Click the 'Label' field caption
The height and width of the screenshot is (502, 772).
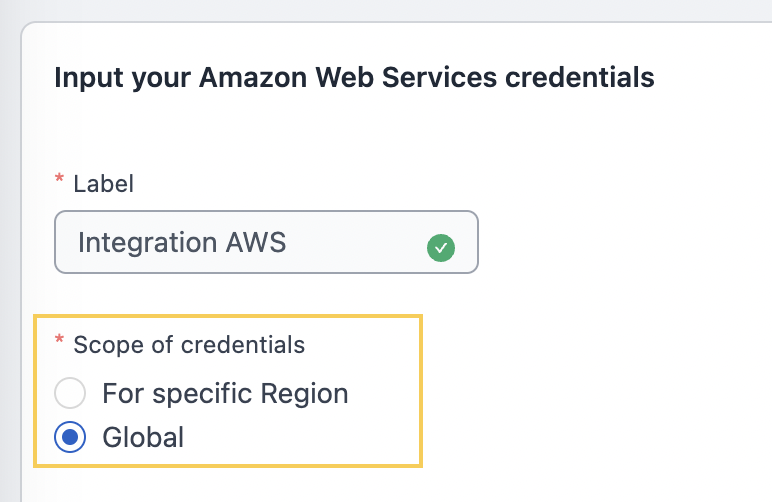103,184
